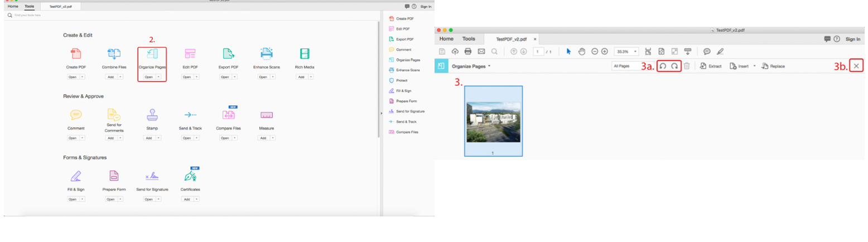
Task: Click the Prepare Form icon in Tools grid
Action: [114, 176]
